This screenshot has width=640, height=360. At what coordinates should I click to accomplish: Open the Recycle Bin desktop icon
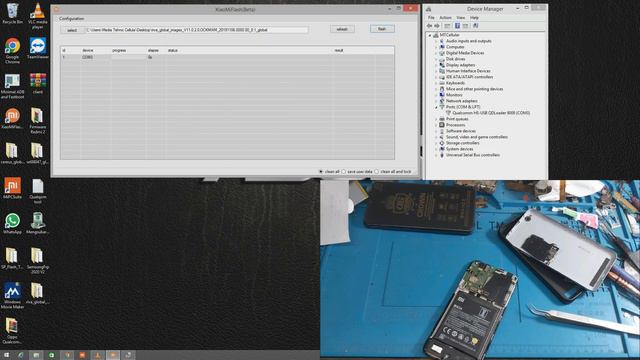(12, 13)
